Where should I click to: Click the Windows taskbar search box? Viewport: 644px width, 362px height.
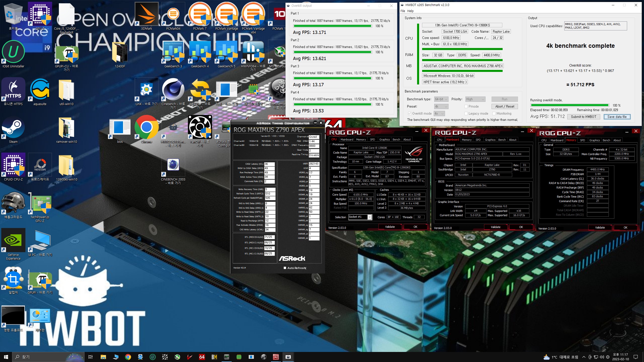click(x=48, y=357)
